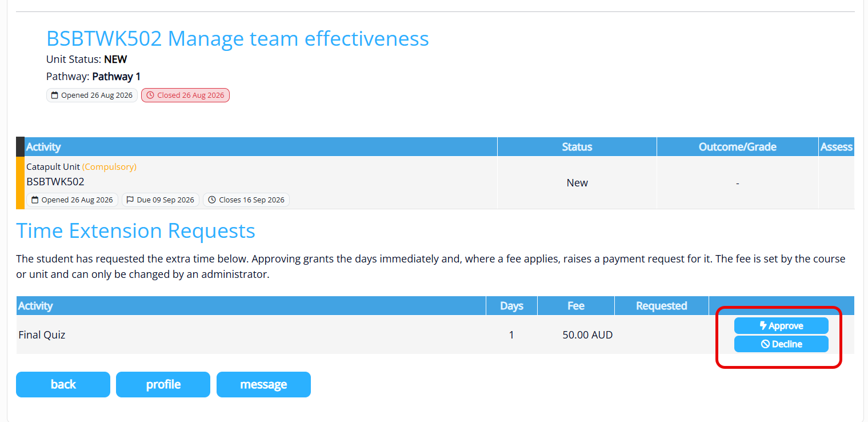This screenshot has height=422, width=868.
Task: Select the Final Quiz request row
Action: pos(435,335)
